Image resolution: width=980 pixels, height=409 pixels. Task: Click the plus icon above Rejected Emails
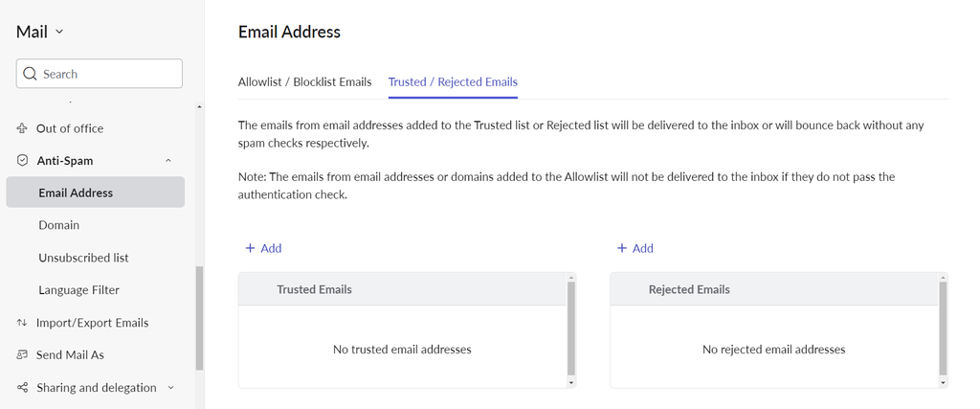tap(622, 248)
